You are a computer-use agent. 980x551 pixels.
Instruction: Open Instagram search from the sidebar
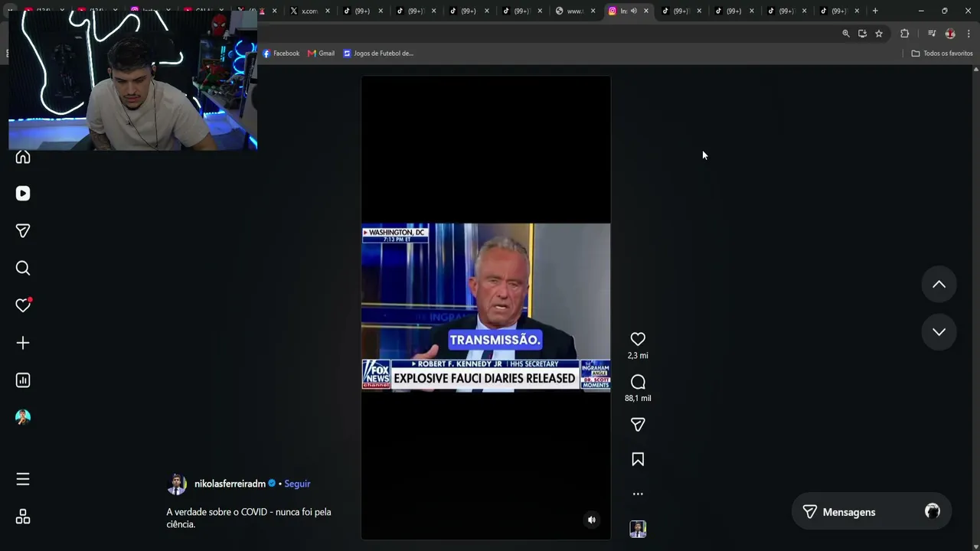click(23, 268)
